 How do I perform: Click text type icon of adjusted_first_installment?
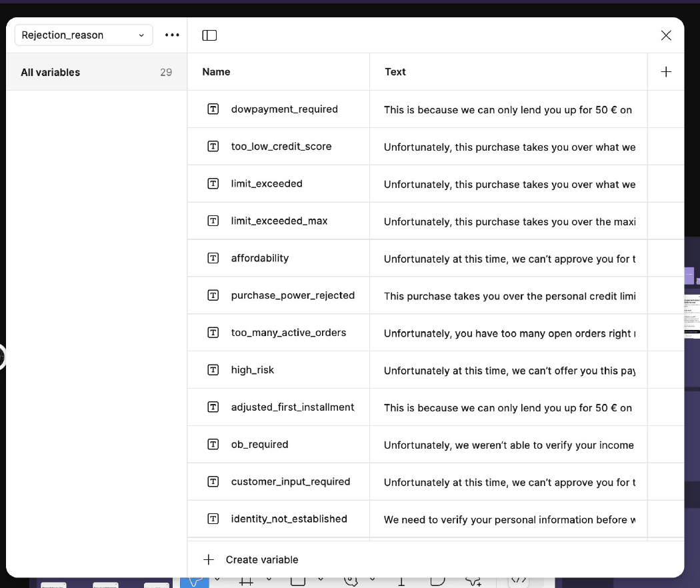(x=213, y=407)
